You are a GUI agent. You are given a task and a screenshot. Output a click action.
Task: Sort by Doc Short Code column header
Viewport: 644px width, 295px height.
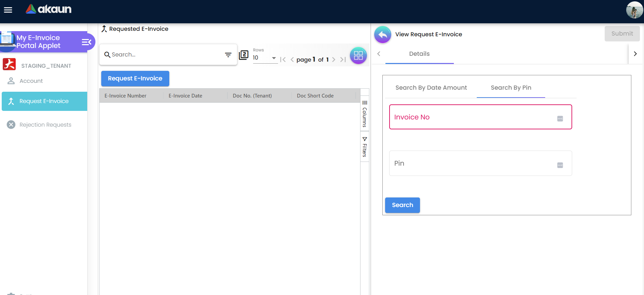click(x=315, y=96)
